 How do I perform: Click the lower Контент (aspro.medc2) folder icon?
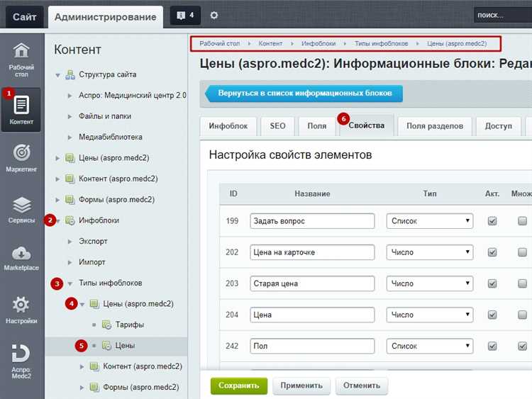click(x=94, y=366)
